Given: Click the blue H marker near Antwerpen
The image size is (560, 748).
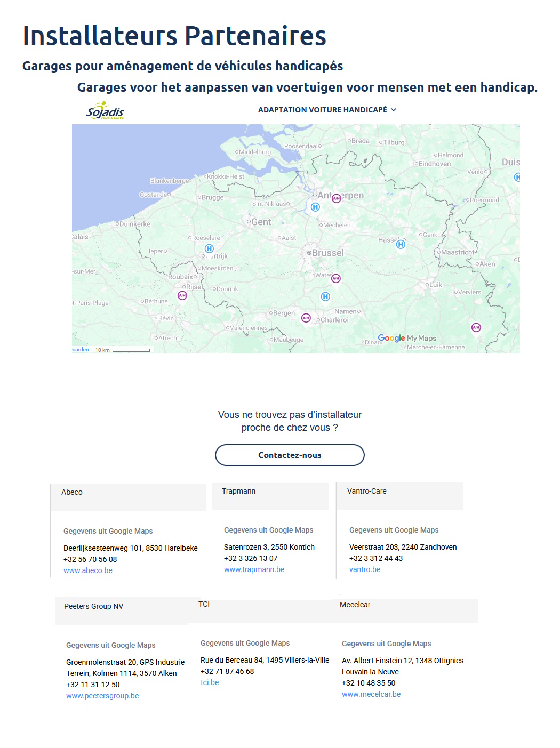Looking at the screenshot, I should [x=315, y=207].
